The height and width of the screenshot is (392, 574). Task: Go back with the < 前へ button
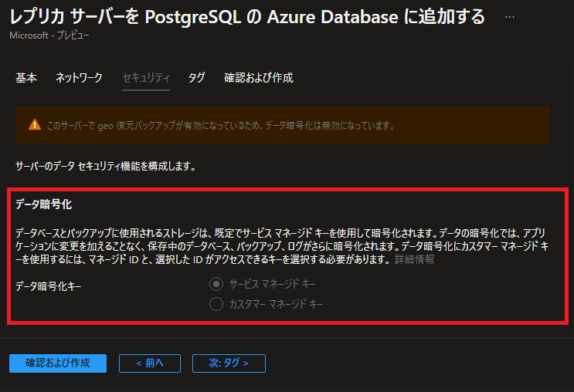pyautogui.click(x=150, y=363)
